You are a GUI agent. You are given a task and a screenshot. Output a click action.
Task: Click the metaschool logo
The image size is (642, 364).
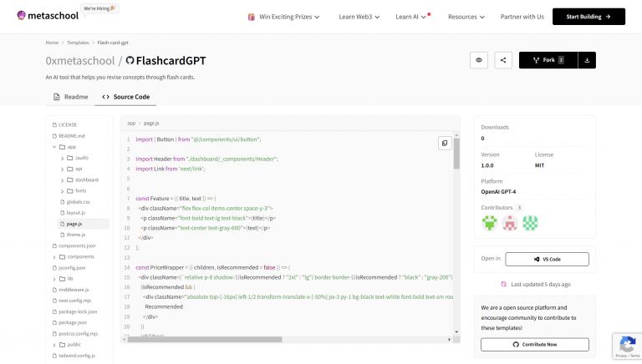click(x=48, y=16)
